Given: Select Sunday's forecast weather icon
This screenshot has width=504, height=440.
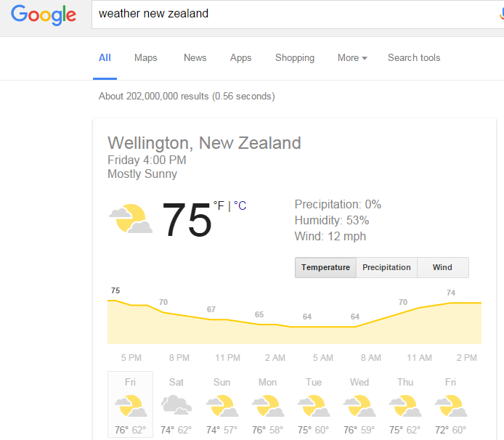Looking at the screenshot, I should click(x=221, y=405).
